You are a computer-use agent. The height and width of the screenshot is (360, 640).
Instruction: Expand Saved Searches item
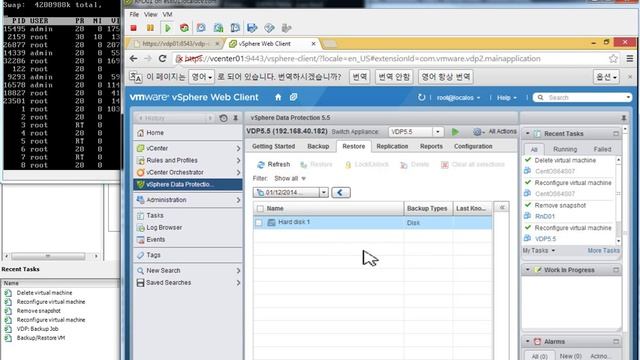(238, 283)
